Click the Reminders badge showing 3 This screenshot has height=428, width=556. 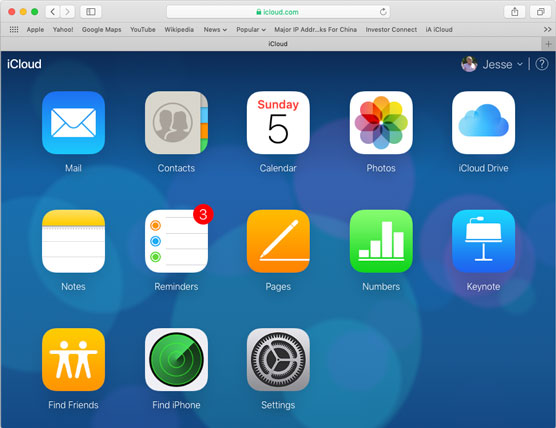203,214
